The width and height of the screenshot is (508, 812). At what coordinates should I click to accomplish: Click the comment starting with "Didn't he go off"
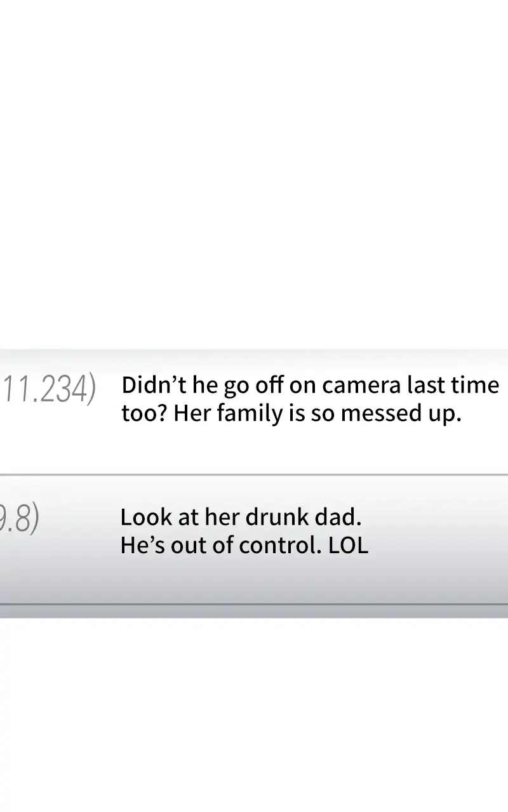pos(310,399)
